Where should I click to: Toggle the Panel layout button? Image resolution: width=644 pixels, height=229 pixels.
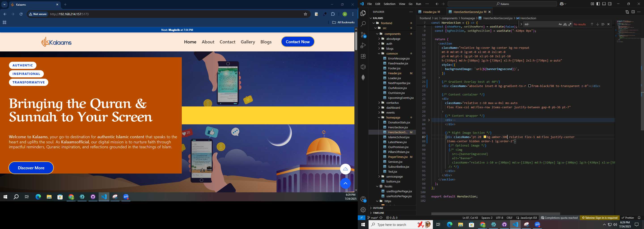tap(604, 4)
